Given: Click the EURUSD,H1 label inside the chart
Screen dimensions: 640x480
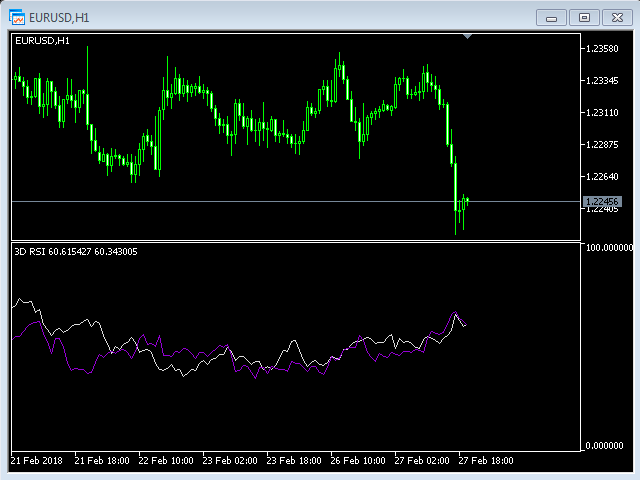Looking at the screenshot, I should pyautogui.click(x=42, y=41).
